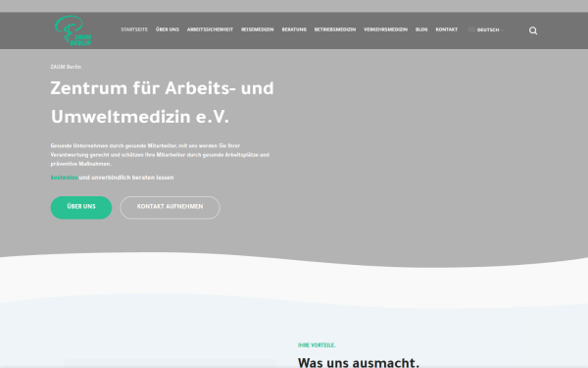Click the paragraph starting 'Gesunde Unternehmen durch'
This screenshot has height=368, width=588.
tap(160, 155)
